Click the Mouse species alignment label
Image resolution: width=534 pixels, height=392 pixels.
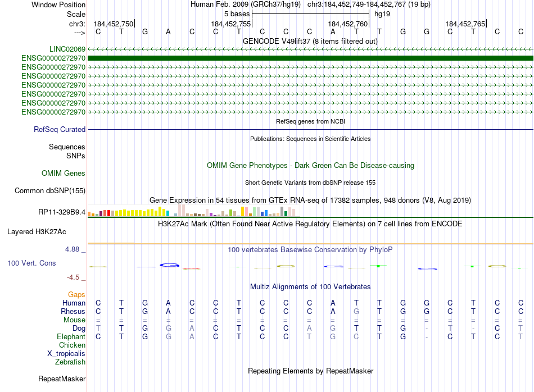click(x=74, y=320)
